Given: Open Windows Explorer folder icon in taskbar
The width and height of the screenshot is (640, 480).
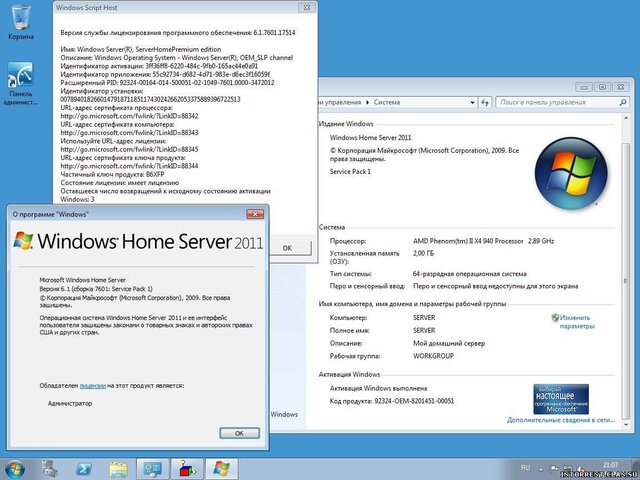Looking at the screenshot, I should pyautogui.click(x=118, y=469).
